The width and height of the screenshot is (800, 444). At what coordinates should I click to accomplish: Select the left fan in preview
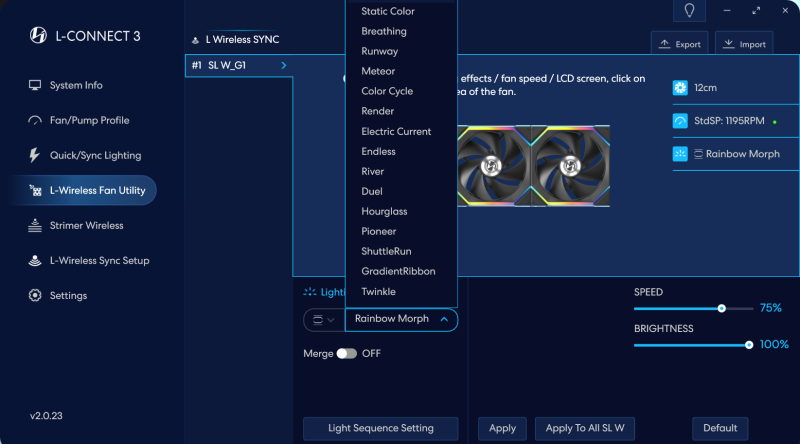(493, 166)
